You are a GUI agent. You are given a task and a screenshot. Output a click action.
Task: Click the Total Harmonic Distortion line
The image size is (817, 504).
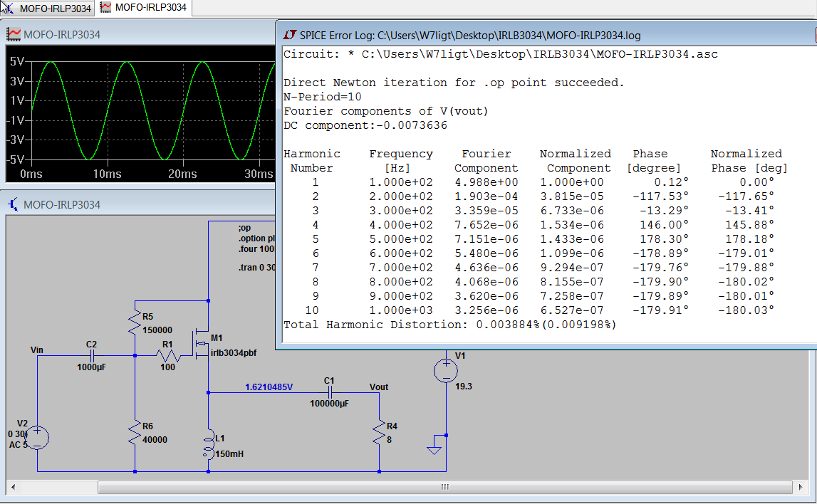coord(449,325)
